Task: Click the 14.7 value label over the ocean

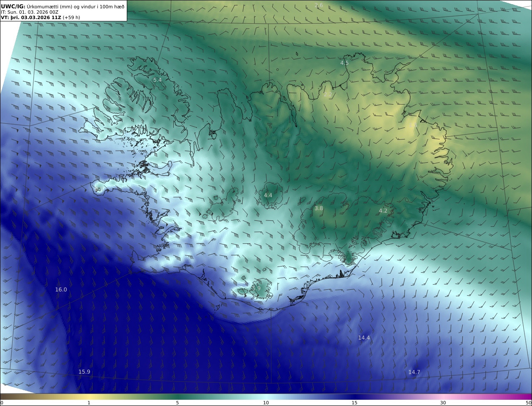Action: tap(414, 372)
